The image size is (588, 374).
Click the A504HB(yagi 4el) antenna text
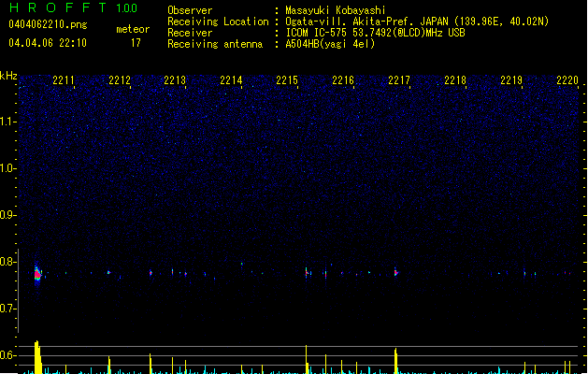coord(330,44)
